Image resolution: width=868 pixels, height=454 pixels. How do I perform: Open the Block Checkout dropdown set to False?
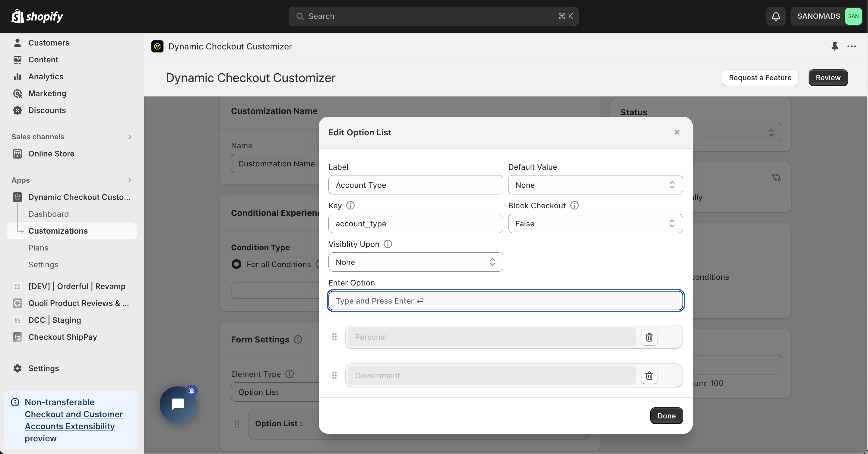click(595, 224)
